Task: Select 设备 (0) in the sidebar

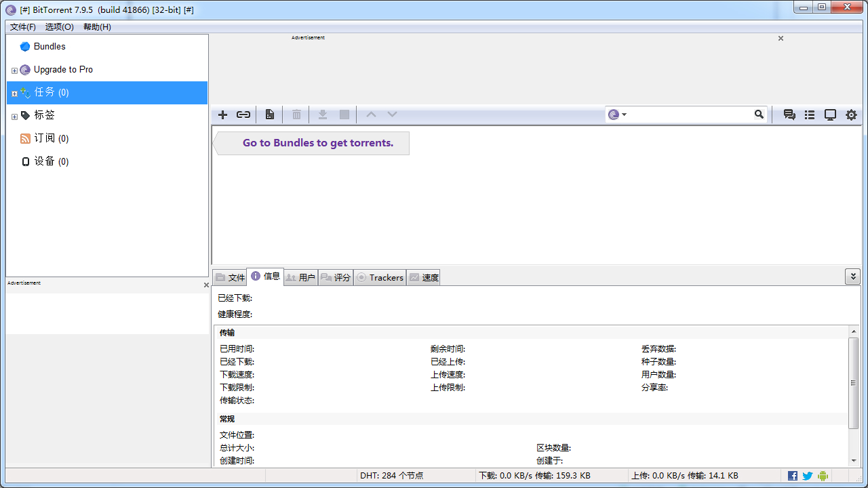Action: click(107, 162)
